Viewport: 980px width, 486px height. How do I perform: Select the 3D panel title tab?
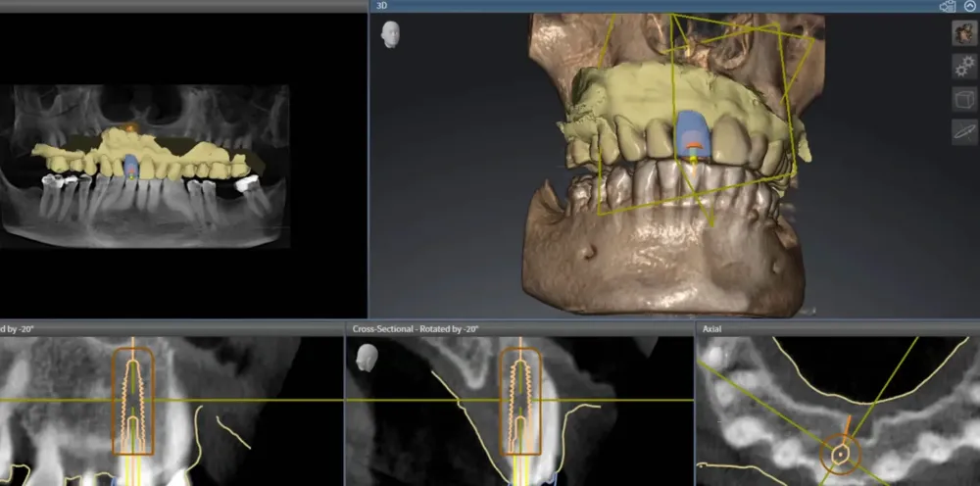coord(385,6)
